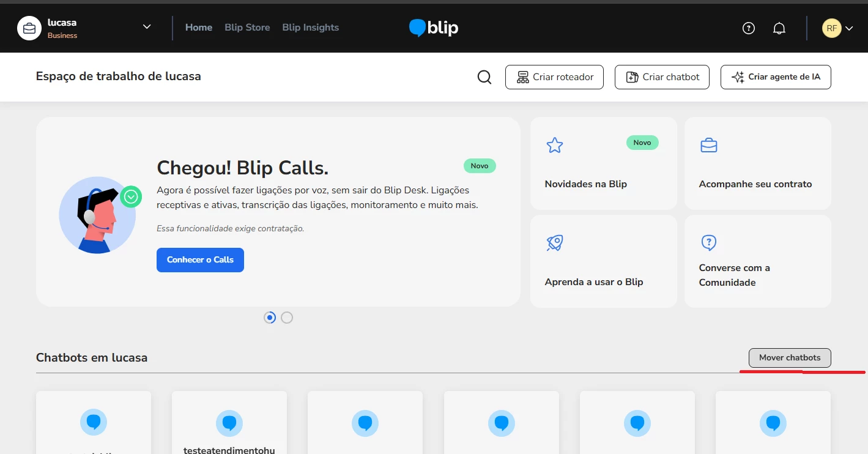This screenshot has width=868, height=454.
Task: Click the Conhecer o Calls button
Action: pyautogui.click(x=200, y=260)
